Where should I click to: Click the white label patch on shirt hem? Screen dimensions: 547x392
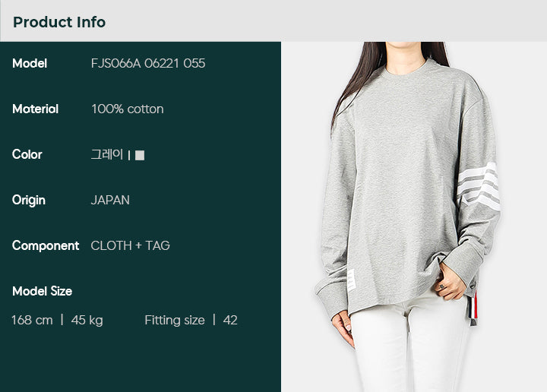(352, 280)
